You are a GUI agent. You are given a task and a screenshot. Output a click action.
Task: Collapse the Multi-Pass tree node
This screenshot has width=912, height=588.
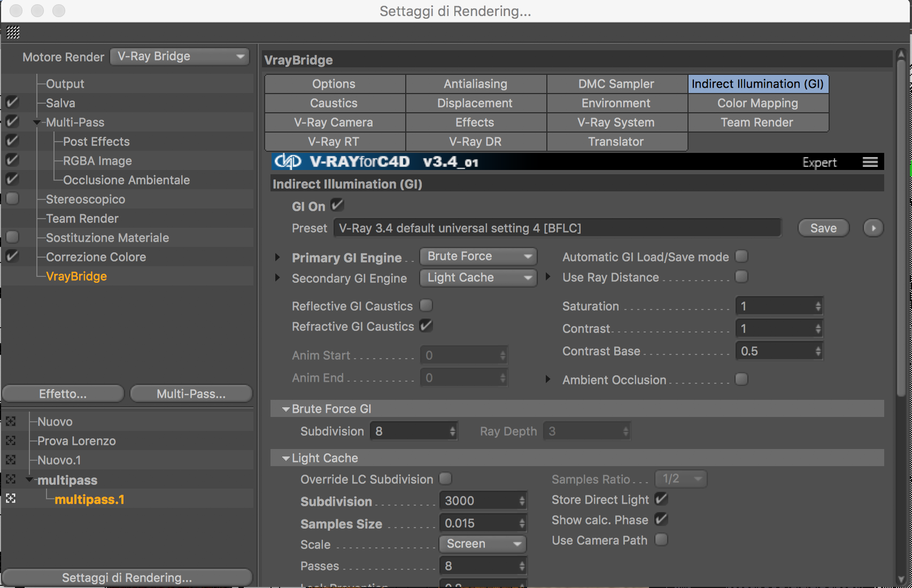tap(36, 122)
